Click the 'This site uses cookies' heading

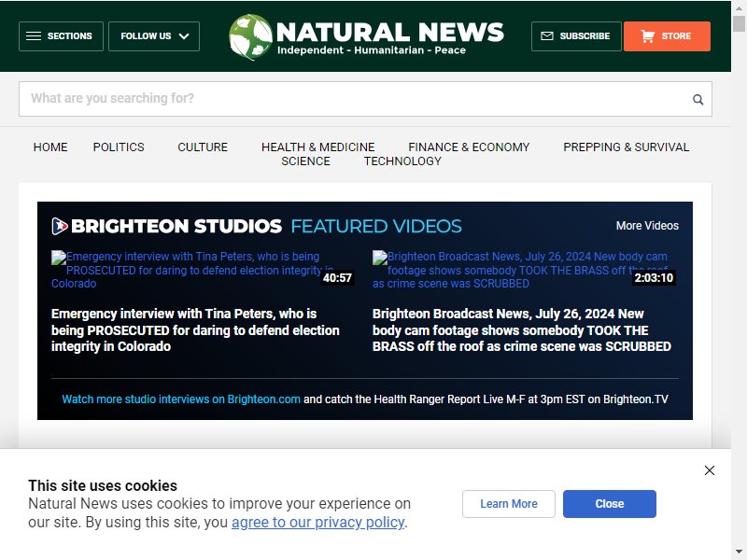click(103, 485)
